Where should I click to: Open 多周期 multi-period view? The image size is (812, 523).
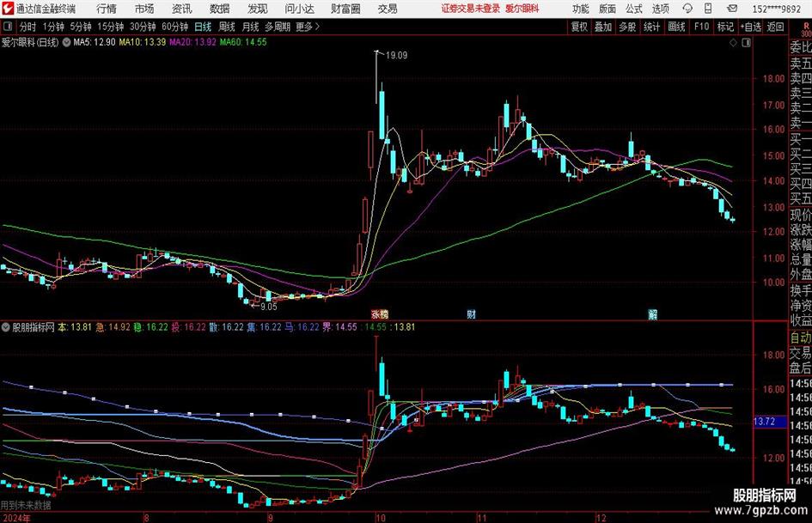pyautogui.click(x=277, y=27)
